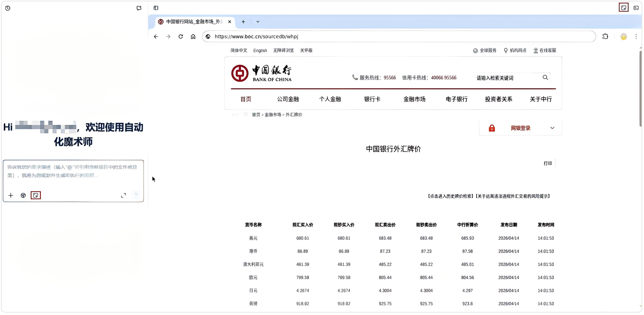This screenshot has height=315, width=644.
Task: Click the element picker icon at top right
Action: (x=623, y=8)
